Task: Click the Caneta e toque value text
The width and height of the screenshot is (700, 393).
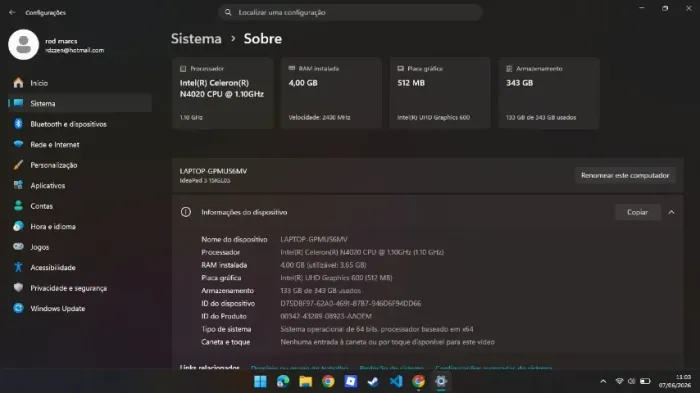Action: point(388,342)
